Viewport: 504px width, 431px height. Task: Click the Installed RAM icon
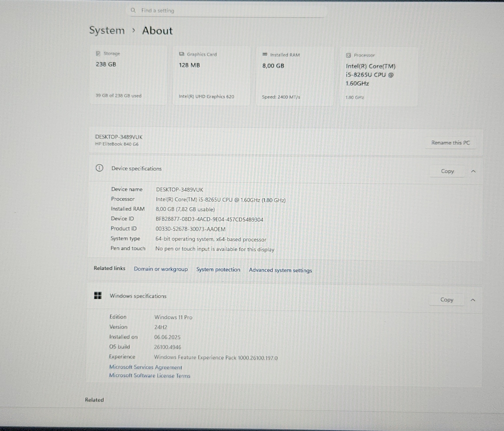[x=265, y=55]
